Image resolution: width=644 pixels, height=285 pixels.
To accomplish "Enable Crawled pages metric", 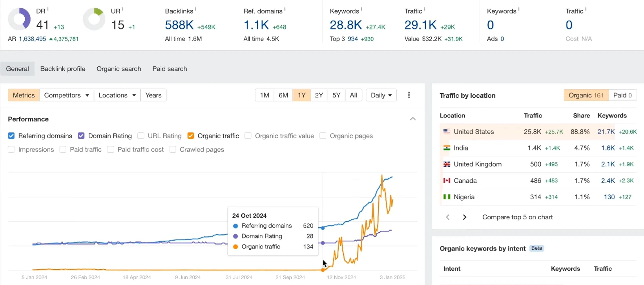I will [x=173, y=149].
